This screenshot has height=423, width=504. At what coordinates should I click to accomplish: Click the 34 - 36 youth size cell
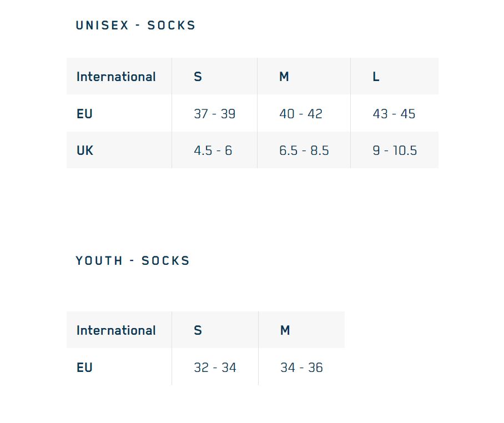[301, 367]
